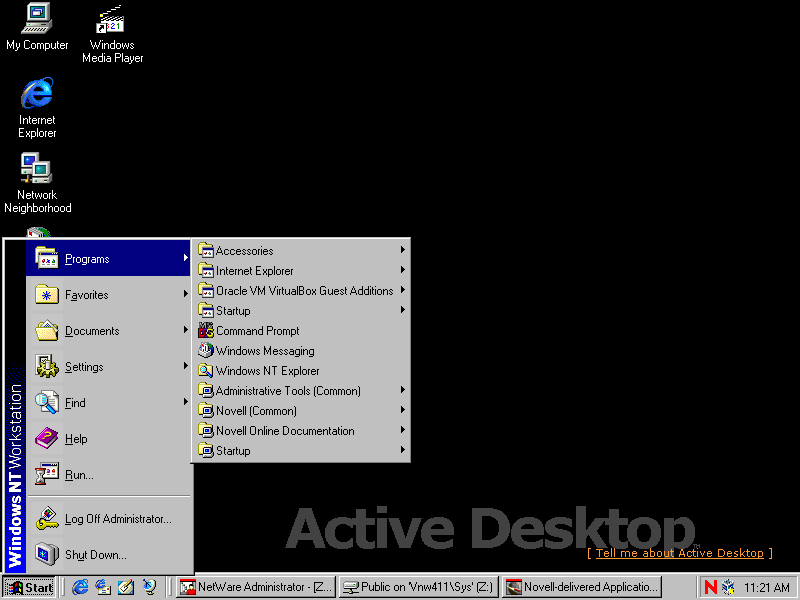Click the Favorites star folder icon
The height and width of the screenshot is (600, 800).
(x=46, y=294)
